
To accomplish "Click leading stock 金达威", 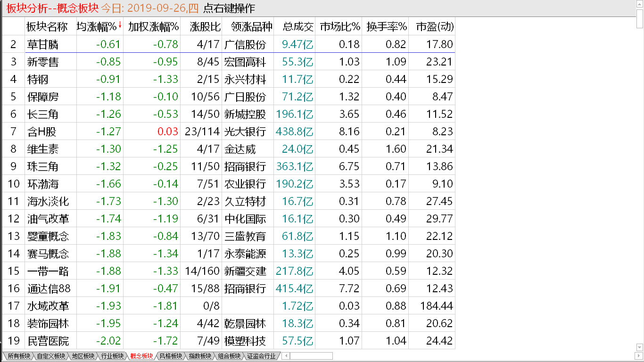I will point(240,149).
